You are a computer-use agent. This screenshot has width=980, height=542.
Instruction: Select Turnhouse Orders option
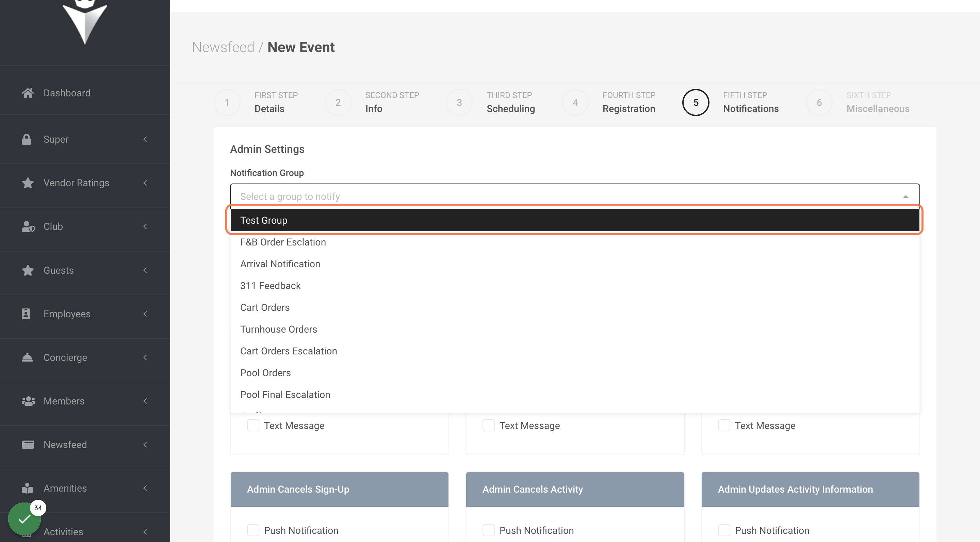click(575, 329)
